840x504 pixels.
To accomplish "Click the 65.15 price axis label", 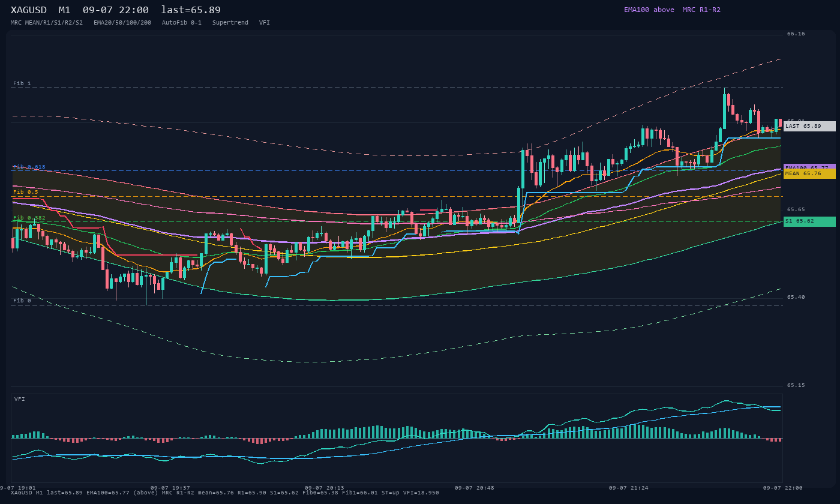I will (x=796, y=385).
